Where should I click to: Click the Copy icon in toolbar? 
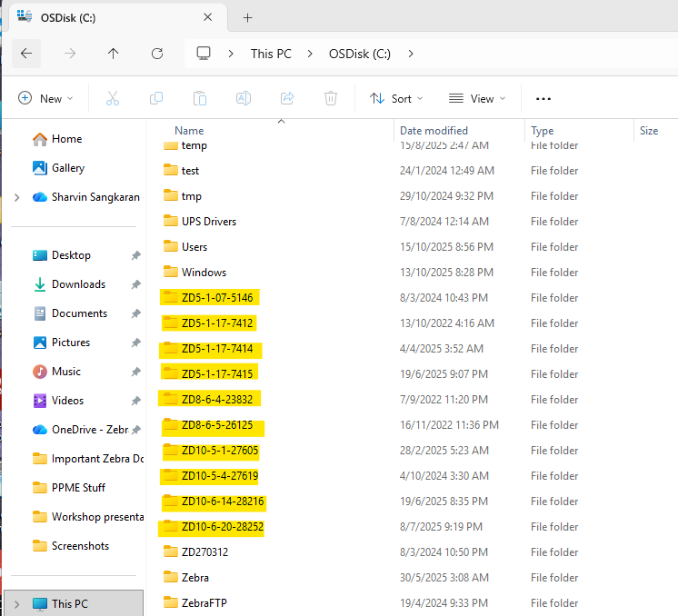(x=156, y=98)
